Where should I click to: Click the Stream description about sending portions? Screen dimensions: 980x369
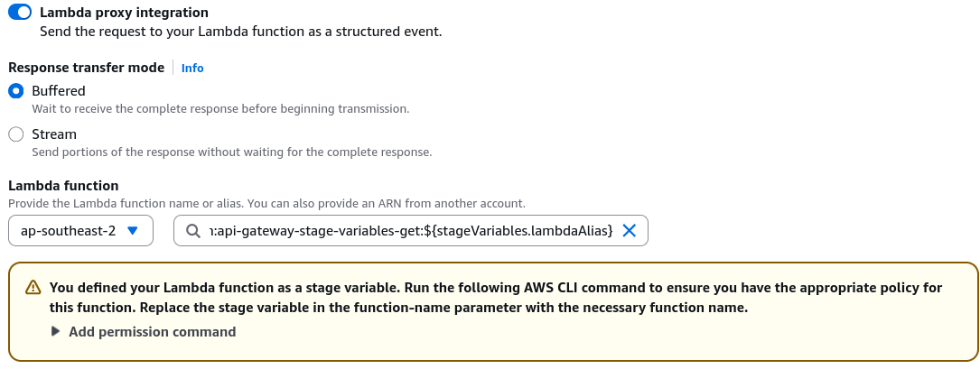[232, 152]
